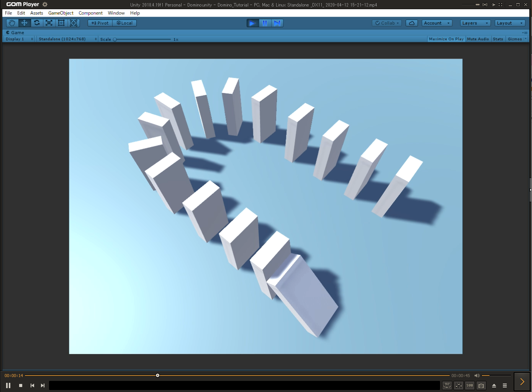The image size is (532, 392).
Task: Select the Scale tool in Unity toolbar
Action: coord(49,23)
